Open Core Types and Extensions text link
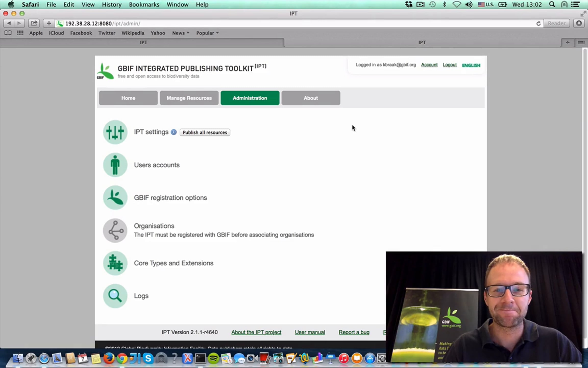Image resolution: width=588 pixels, height=368 pixels. click(174, 263)
